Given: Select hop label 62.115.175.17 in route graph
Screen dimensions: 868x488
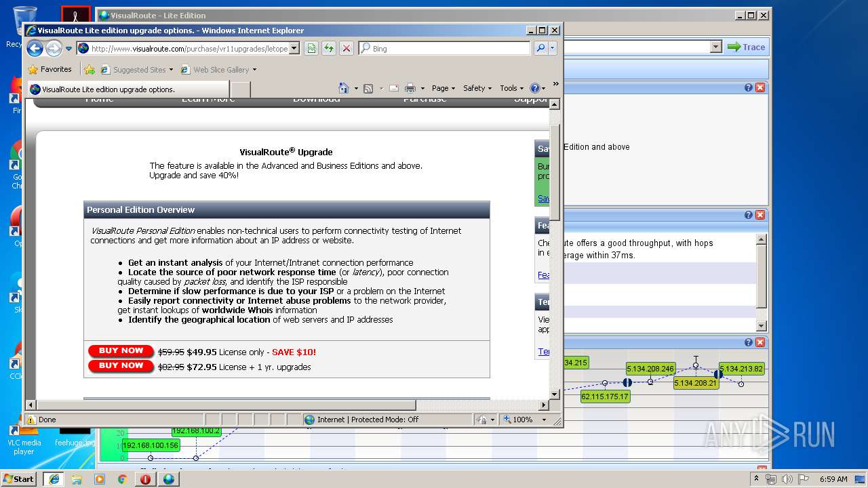Looking at the screenshot, I should 605,396.
